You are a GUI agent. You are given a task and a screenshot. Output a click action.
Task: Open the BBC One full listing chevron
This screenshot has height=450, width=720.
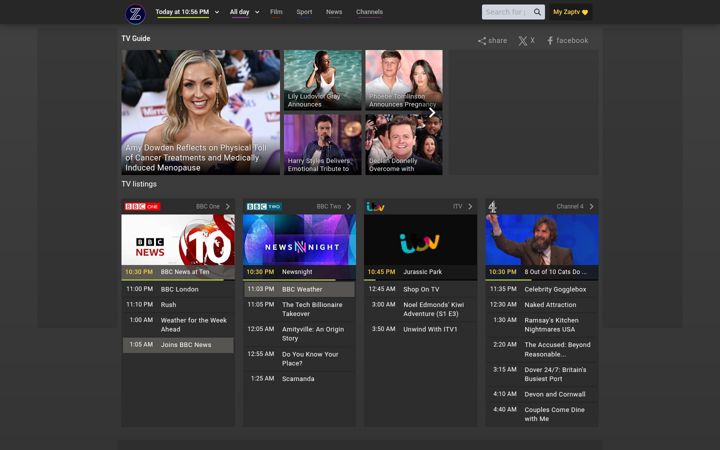[x=227, y=207]
